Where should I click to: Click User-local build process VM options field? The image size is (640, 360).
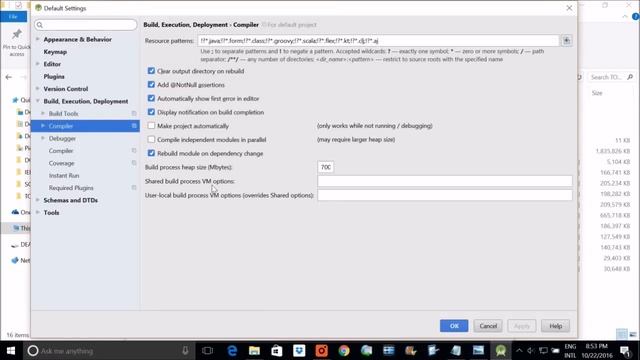(x=445, y=195)
